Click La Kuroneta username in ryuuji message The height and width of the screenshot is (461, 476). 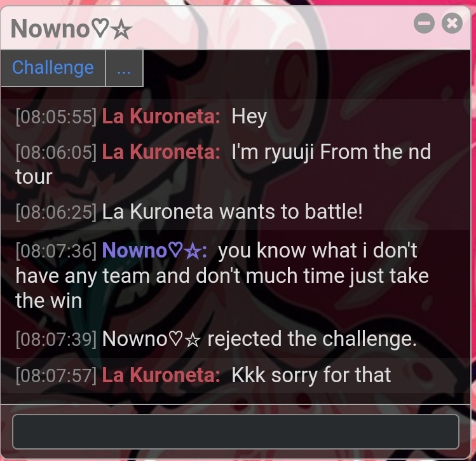coord(161,152)
